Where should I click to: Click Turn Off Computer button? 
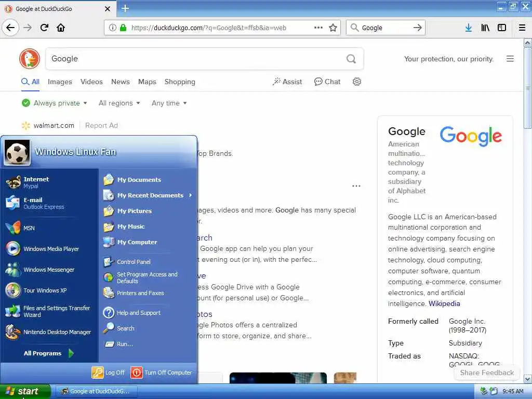pos(161,372)
